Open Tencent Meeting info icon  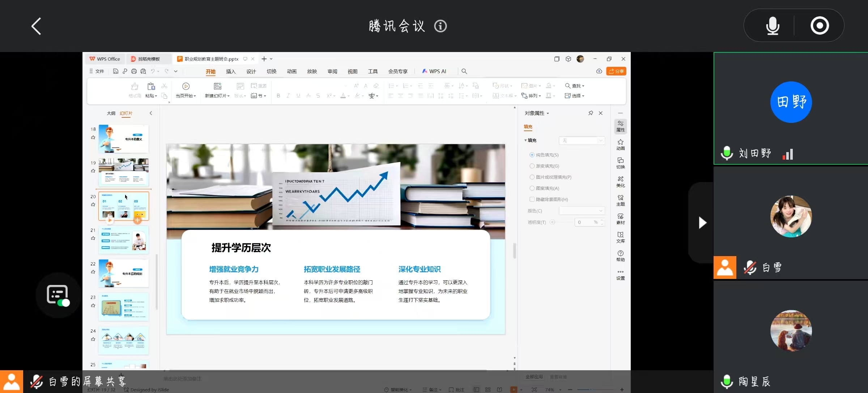click(440, 26)
